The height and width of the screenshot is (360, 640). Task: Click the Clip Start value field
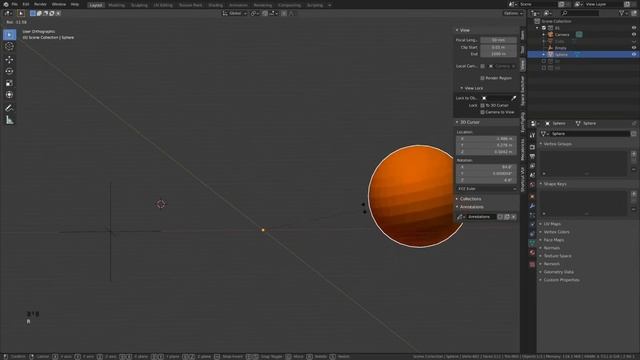(498, 47)
